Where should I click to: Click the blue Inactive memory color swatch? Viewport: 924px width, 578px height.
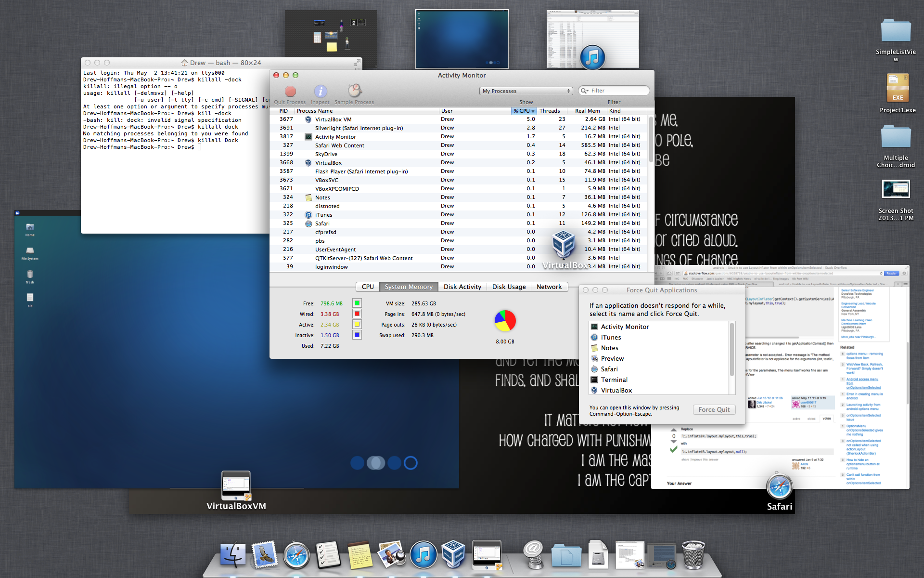(357, 335)
